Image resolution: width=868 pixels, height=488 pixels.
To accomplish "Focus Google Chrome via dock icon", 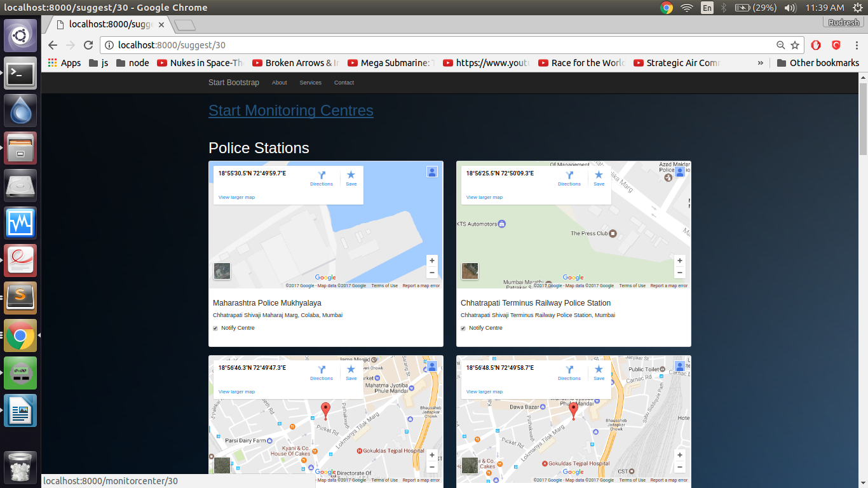I will point(20,335).
